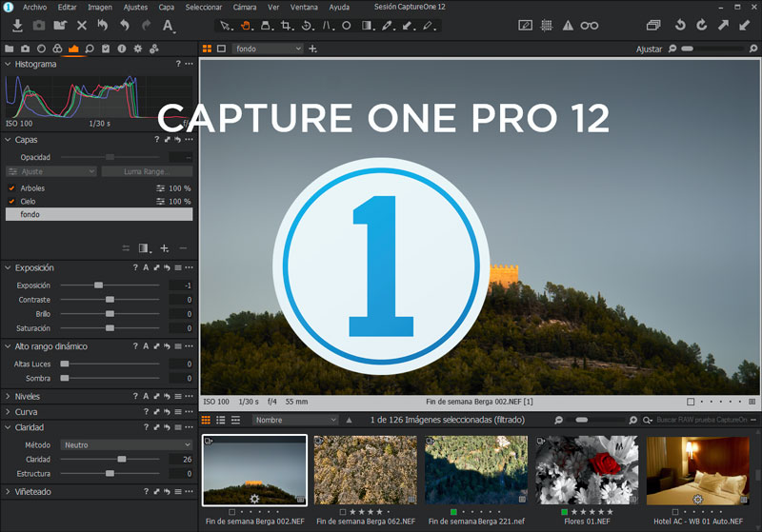Select the pan hand cursor tool
Image resolution: width=762 pixels, height=532 pixels.
[x=246, y=26]
